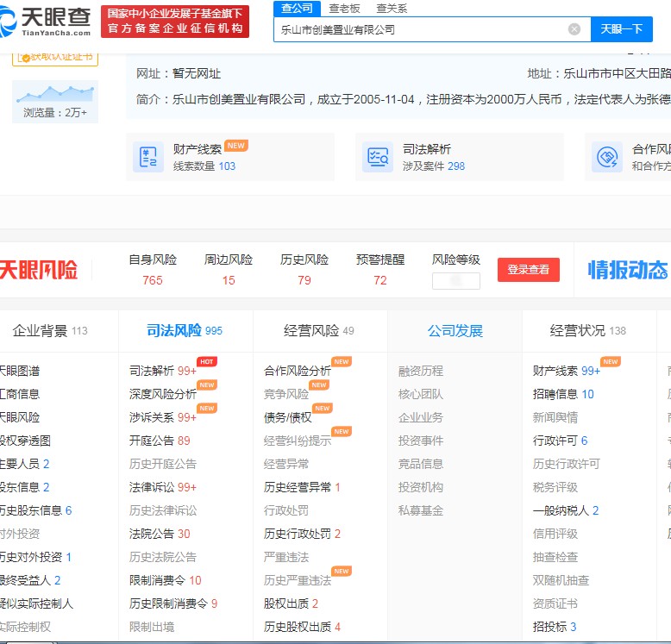Click 登录查看 red button
Viewport: 671px width, 644px height.
[528, 270]
